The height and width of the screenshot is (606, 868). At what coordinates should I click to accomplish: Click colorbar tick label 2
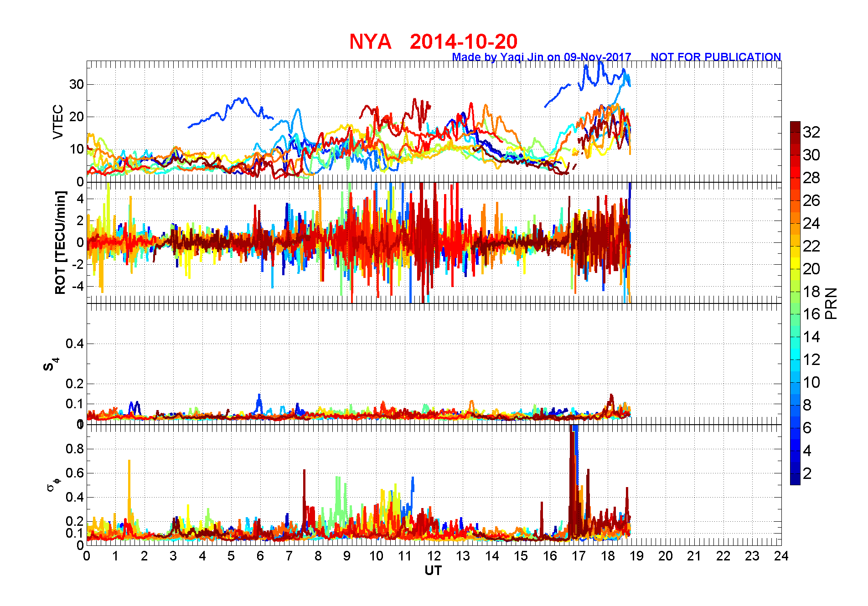807,473
